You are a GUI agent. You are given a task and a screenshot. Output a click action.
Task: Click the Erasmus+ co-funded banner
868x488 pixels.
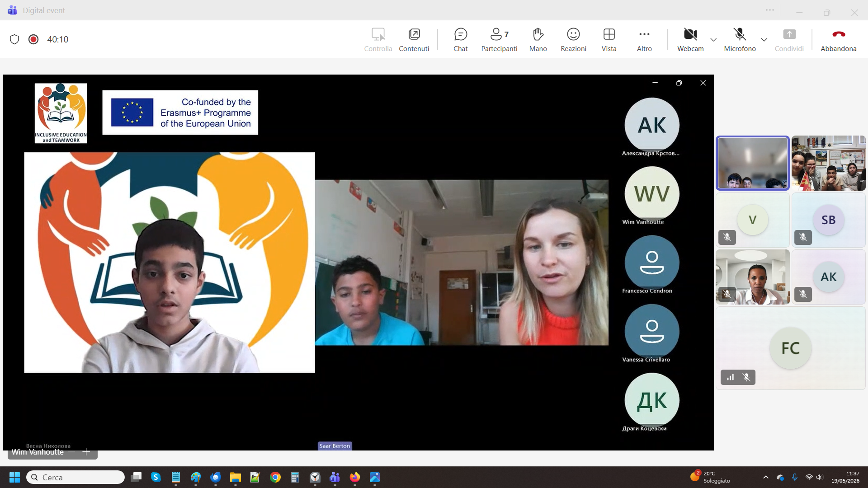click(x=180, y=113)
